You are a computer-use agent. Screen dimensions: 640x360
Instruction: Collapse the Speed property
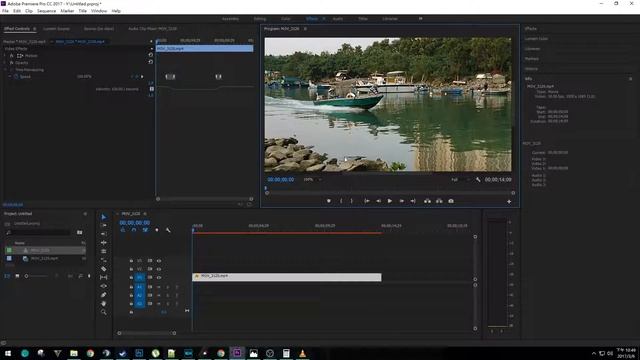pos(10,77)
